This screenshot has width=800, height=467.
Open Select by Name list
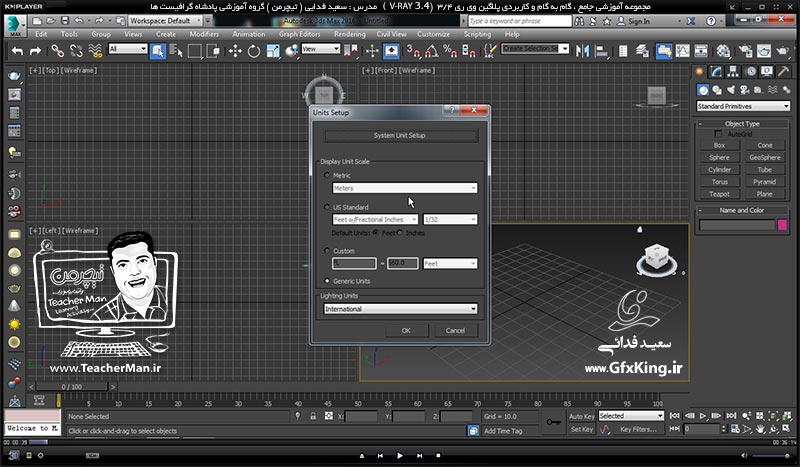[176, 51]
